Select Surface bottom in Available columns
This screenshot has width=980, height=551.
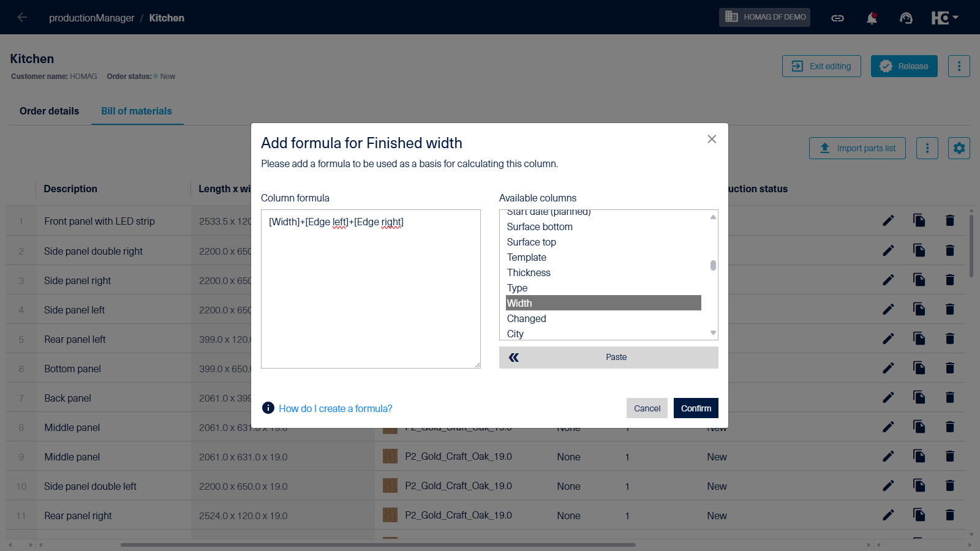coord(603,227)
